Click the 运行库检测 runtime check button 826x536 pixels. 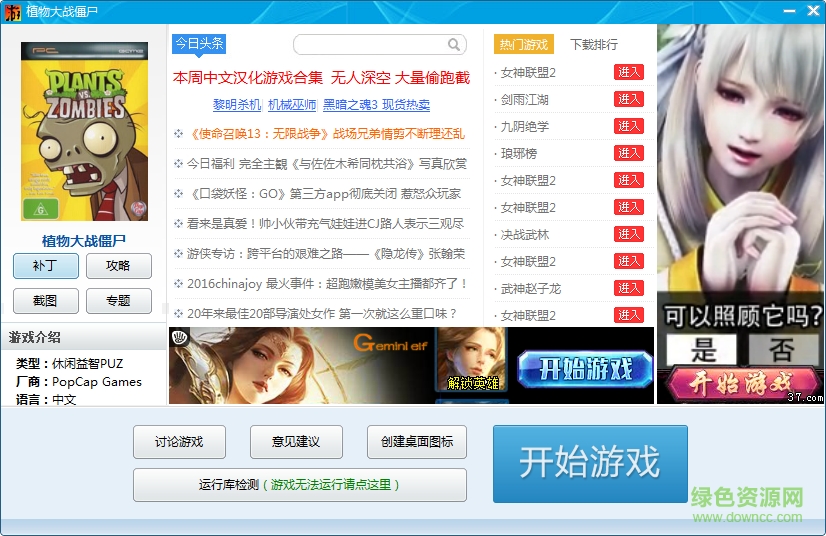(299, 485)
